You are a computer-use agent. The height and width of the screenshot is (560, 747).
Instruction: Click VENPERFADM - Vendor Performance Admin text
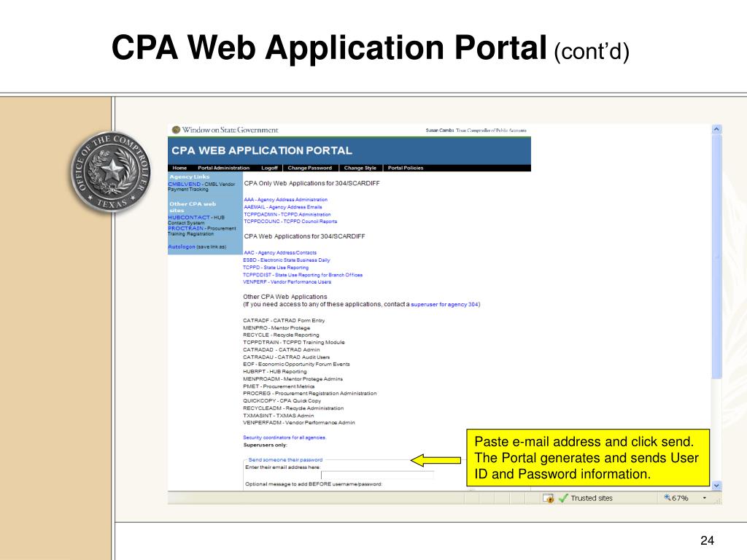[x=298, y=423]
